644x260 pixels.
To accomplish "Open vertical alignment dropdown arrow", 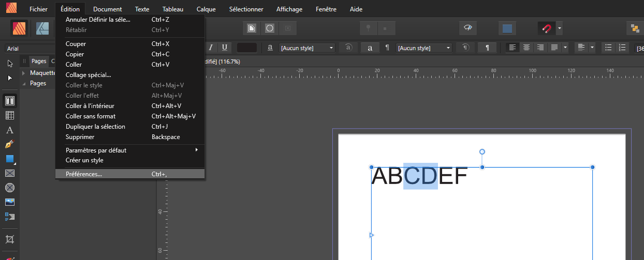I will click(592, 48).
